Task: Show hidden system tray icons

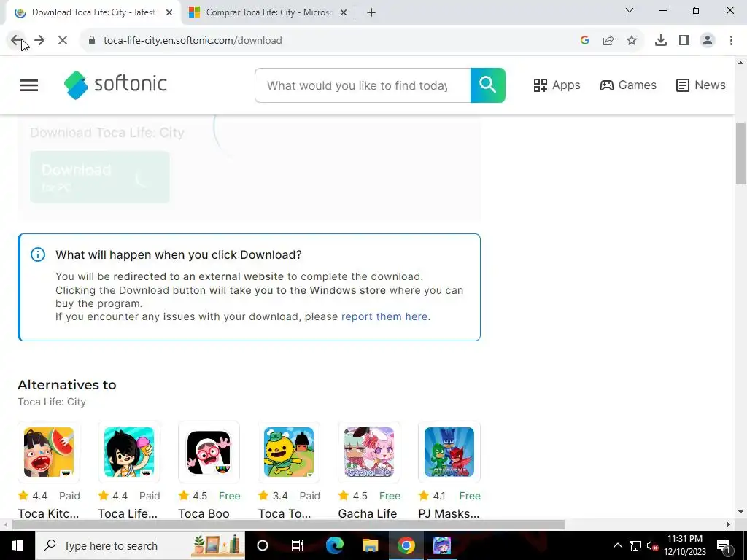Action: tap(617, 545)
